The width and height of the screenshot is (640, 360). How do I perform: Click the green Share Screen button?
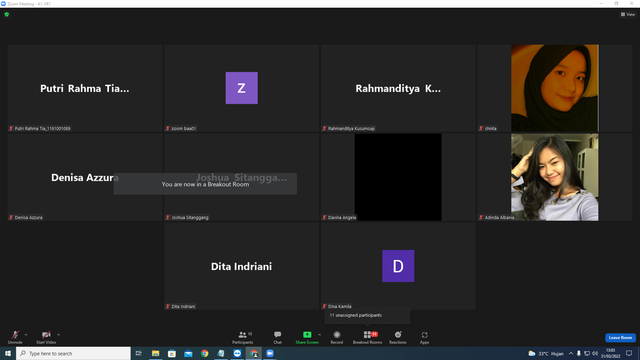[307, 337]
